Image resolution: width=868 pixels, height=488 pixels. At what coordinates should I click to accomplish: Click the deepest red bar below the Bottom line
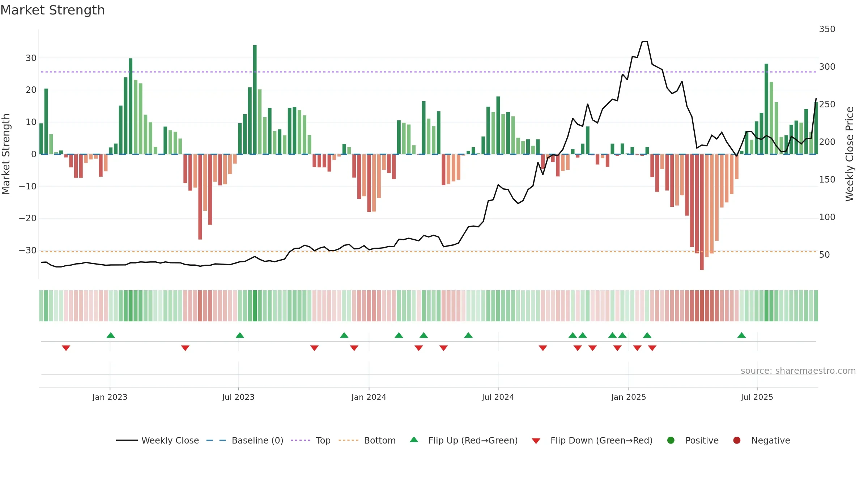[x=702, y=212]
